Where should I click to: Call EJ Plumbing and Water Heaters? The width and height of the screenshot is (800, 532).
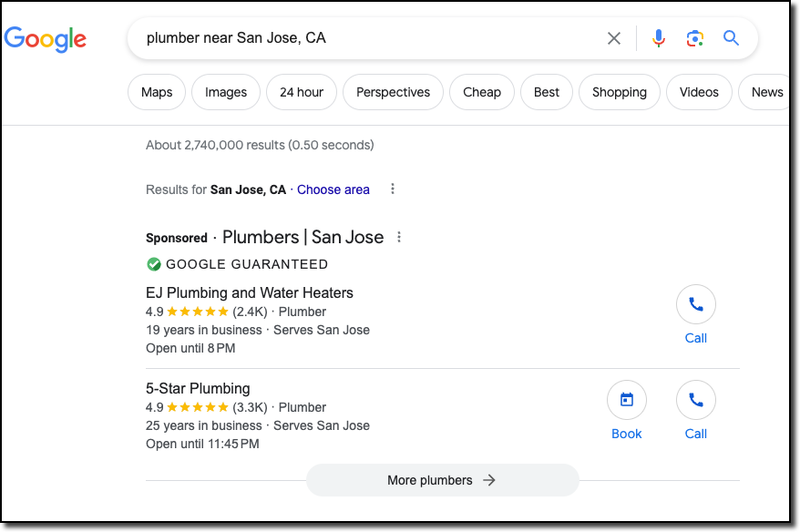point(695,304)
